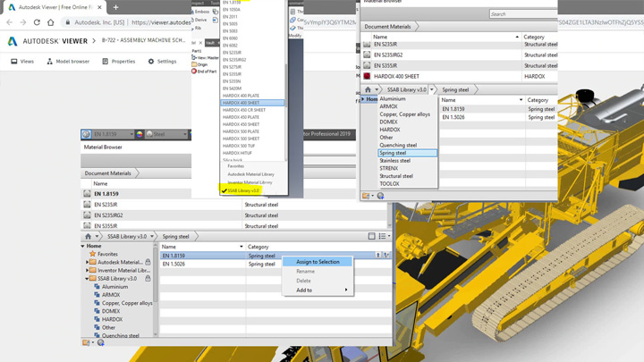
Task: Click home icon in upper-right browser
Action: tap(368, 89)
